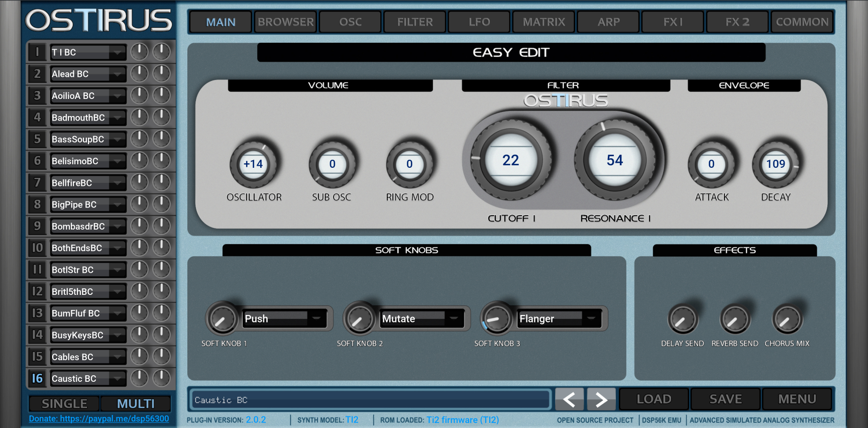Viewport: 868px width, 428px height.
Task: Click the Soft Knob 2 Mutate knob
Action: [x=359, y=319]
